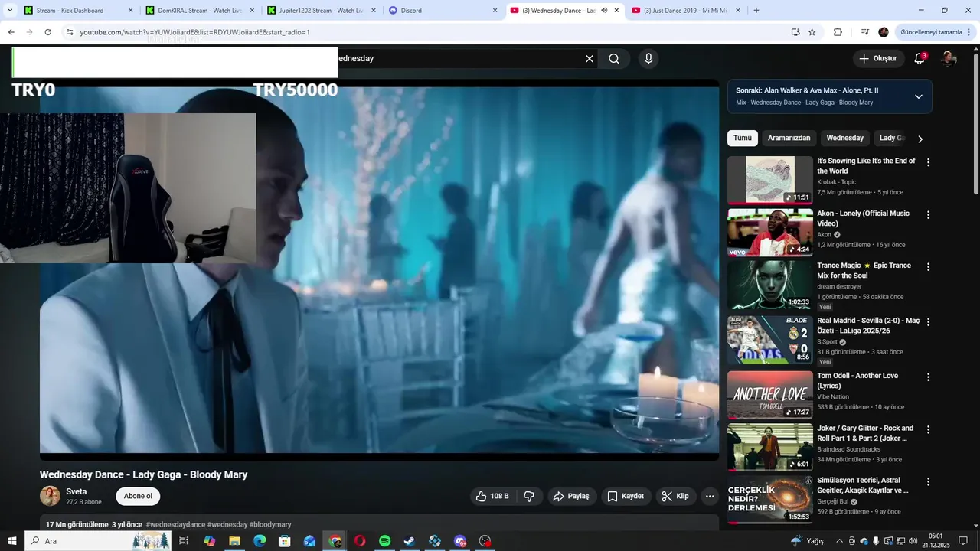Click the Oluştur create button
980x551 pixels.
[877, 59]
